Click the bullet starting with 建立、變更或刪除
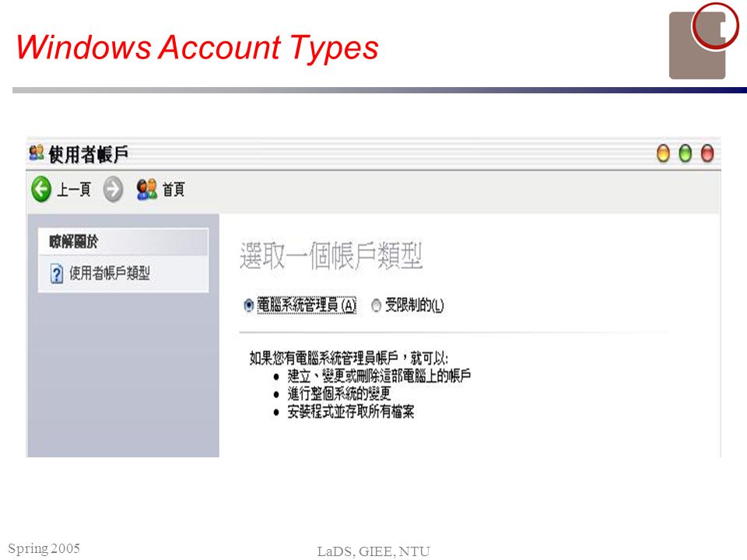 pyautogui.click(x=379, y=376)
